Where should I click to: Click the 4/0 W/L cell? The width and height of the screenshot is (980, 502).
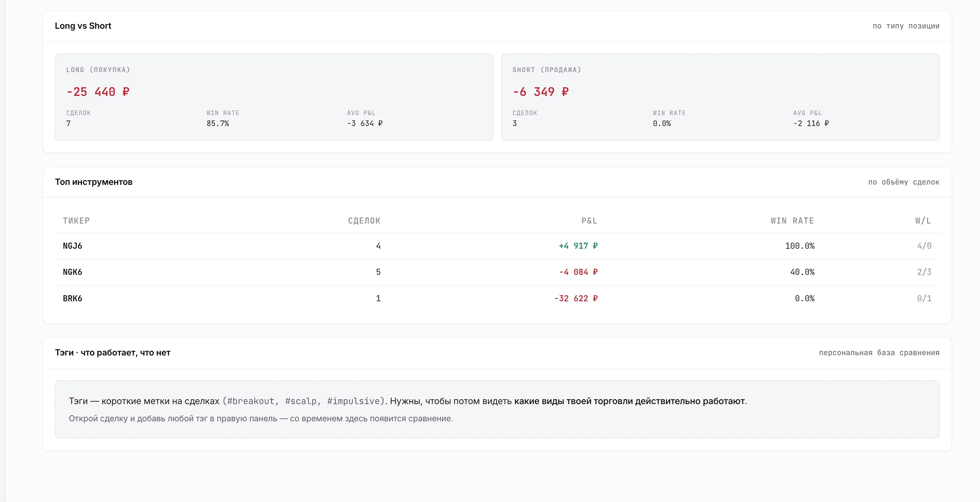tap(924, 246)
